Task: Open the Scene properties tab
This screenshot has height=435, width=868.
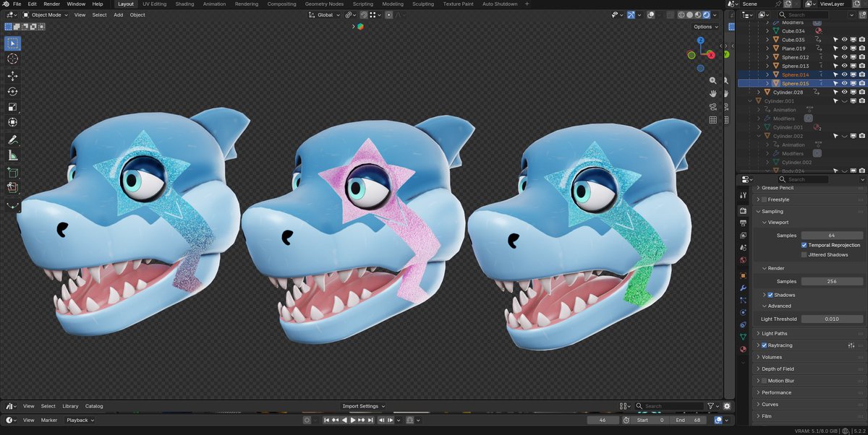Action: [743, 248]
